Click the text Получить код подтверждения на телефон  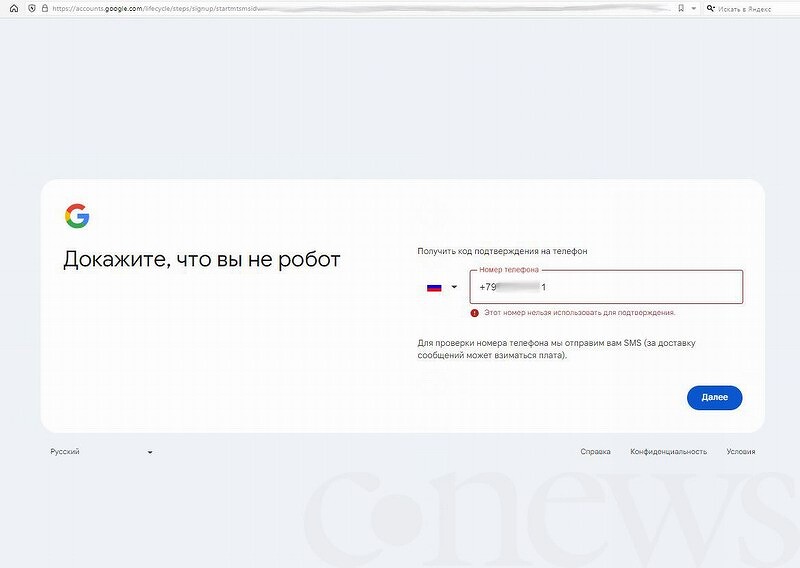[x=502, y=251]
